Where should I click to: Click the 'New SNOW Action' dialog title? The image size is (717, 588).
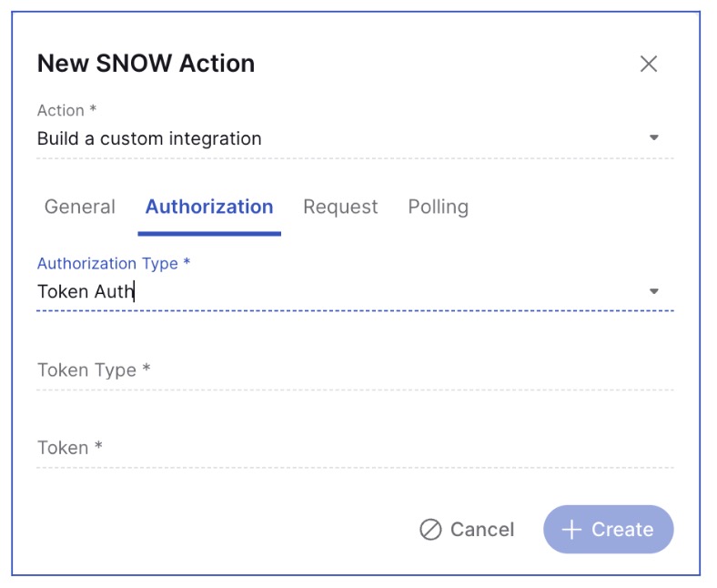[x=146, y=63]
